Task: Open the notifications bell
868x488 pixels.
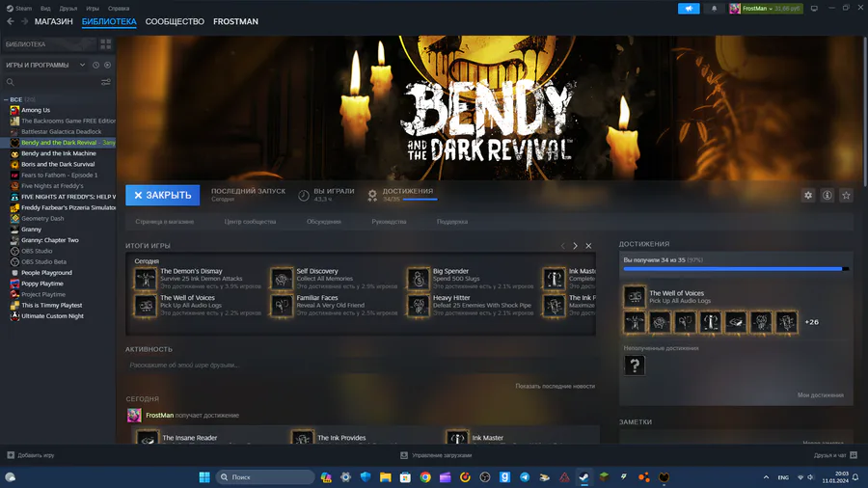Action: (714, 9)
